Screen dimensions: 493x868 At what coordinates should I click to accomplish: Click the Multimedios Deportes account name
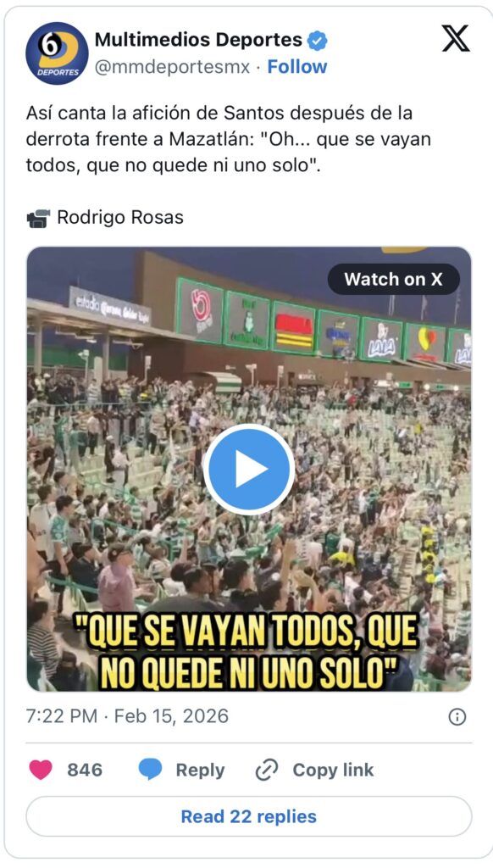pos(198,40)
